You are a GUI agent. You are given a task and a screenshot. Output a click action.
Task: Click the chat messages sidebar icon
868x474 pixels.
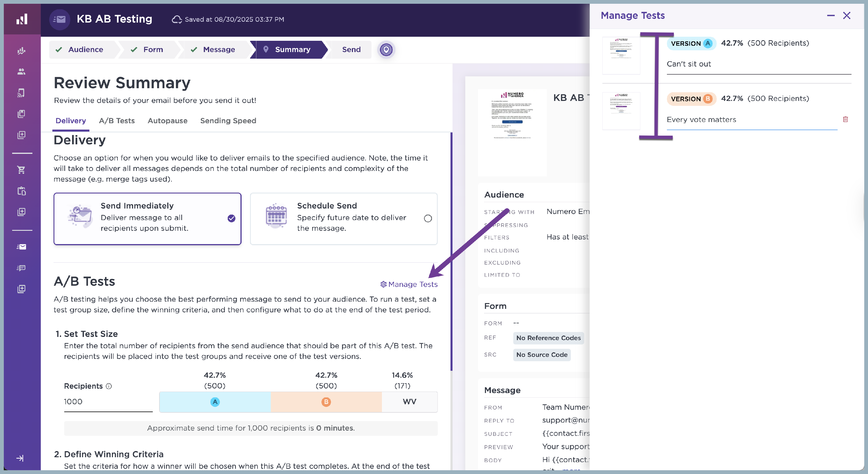point(21,268)
